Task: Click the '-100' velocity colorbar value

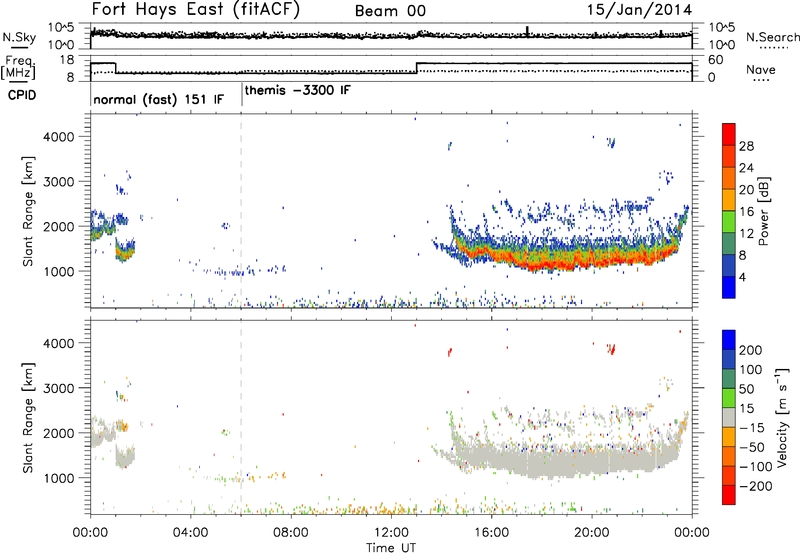Action: [755, 467]
